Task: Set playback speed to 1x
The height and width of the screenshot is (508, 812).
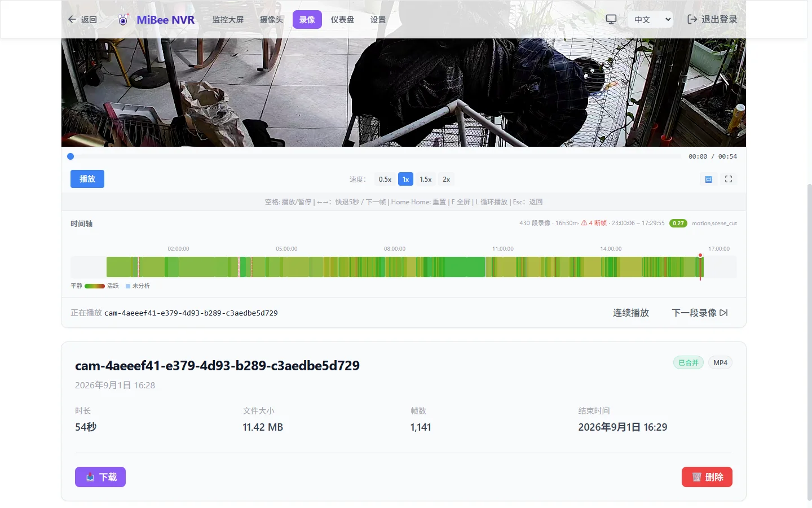Action: click(x=405, y=179)
